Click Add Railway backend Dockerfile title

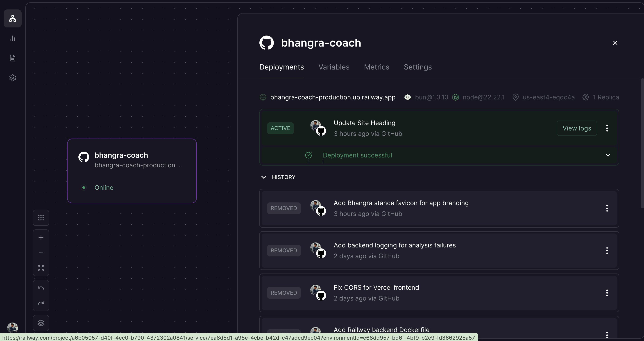point(381,330)
